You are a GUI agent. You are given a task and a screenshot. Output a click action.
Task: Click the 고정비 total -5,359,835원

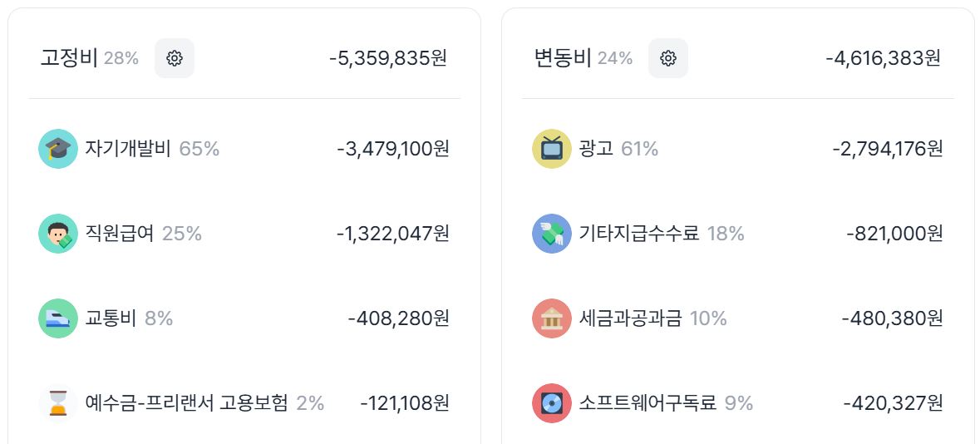[388, 58]
